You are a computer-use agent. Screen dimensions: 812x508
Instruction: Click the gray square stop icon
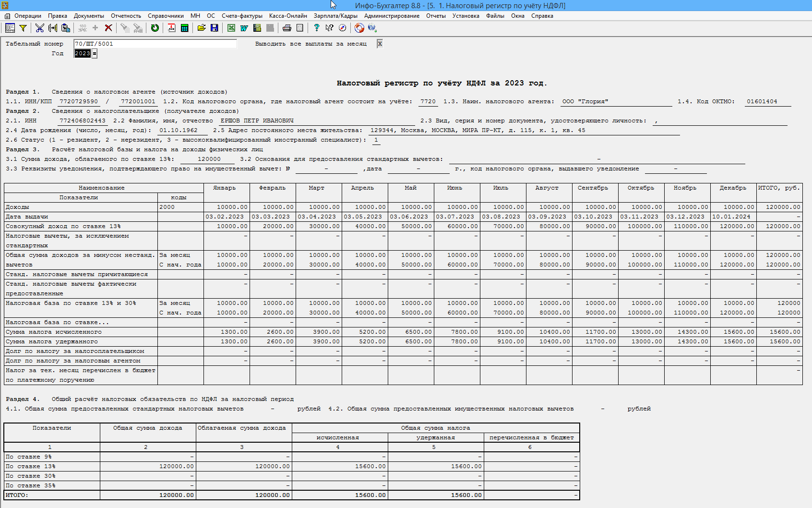click(270, 28)
